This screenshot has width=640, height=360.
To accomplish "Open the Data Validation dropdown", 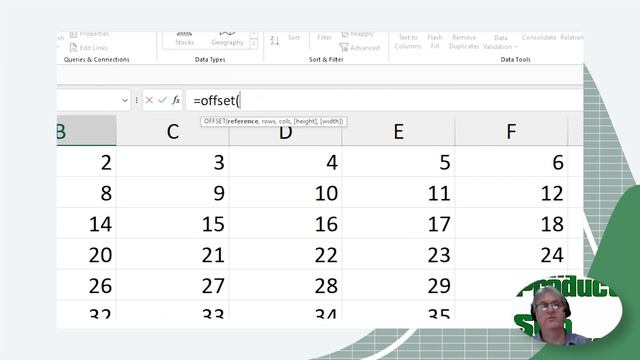I will pyautogui.click(x=500, y=42).
